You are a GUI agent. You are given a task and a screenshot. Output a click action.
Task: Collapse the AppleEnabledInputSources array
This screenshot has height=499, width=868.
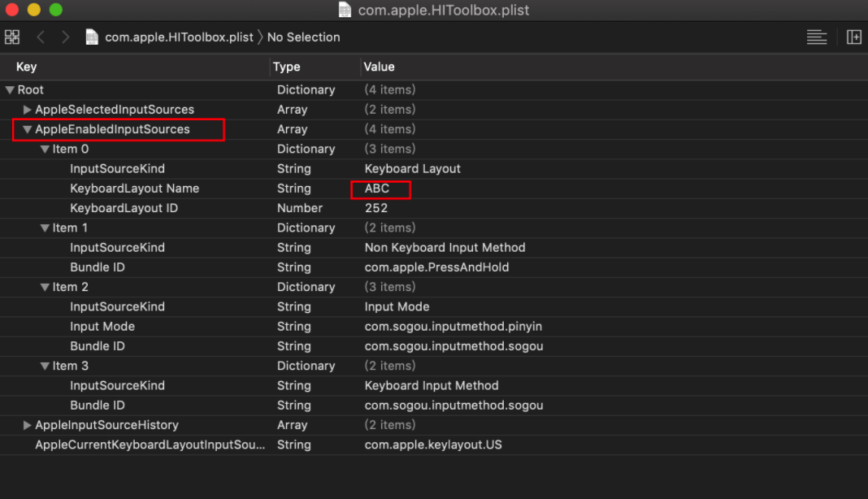tap(28, 129)
